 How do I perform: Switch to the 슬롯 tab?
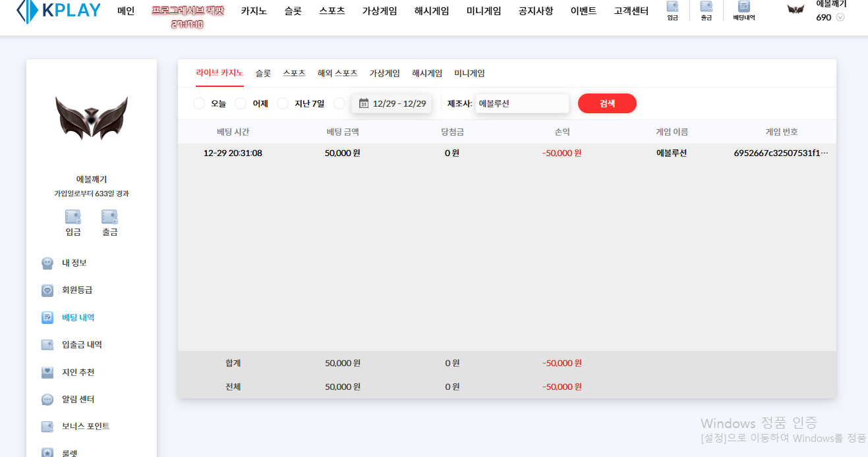pyautogui.click(x=263, y=74)
